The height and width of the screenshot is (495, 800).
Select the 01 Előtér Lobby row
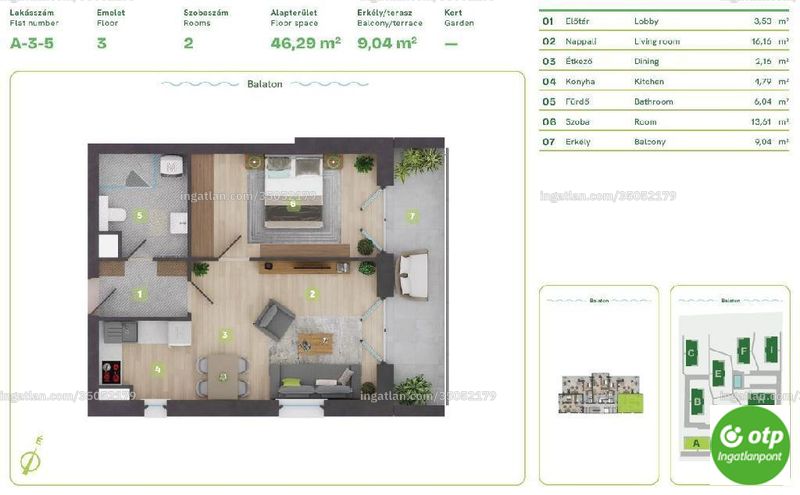(x=664, y=21)
